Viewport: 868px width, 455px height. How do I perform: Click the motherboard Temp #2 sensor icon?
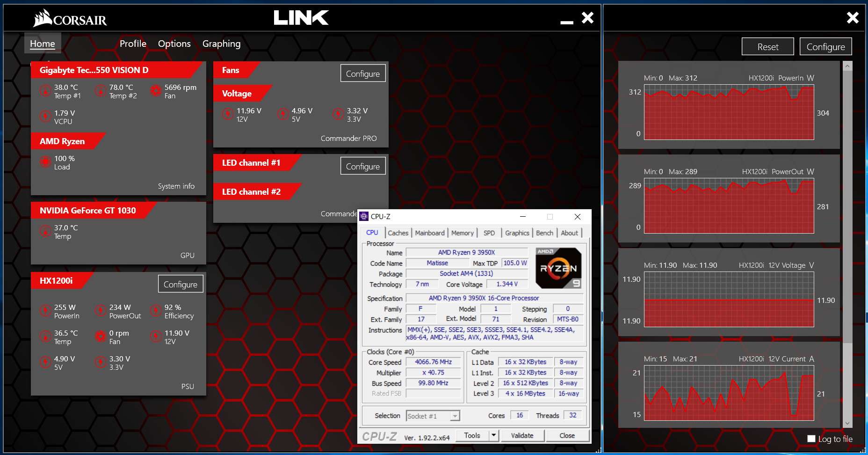[x=100, y=91]
